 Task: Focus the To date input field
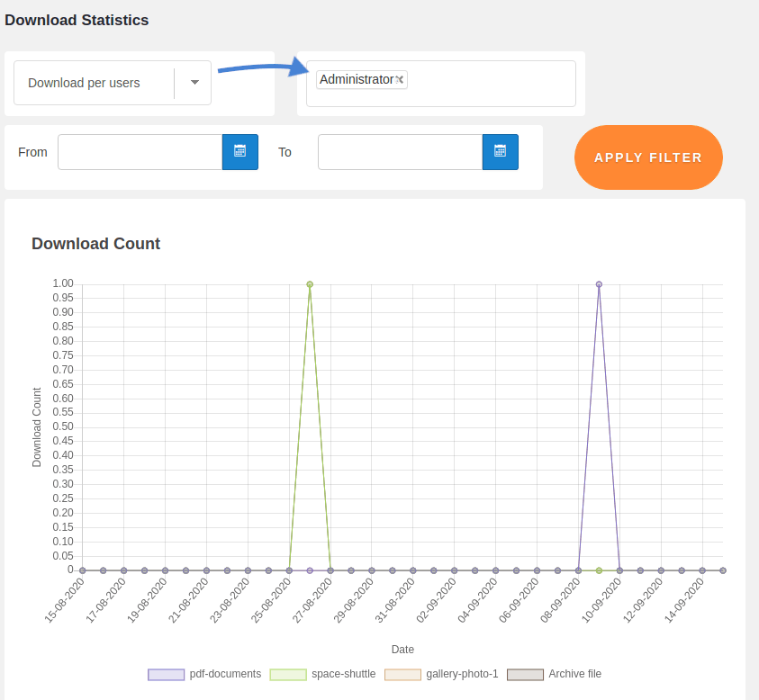click(x=401, y=152)
